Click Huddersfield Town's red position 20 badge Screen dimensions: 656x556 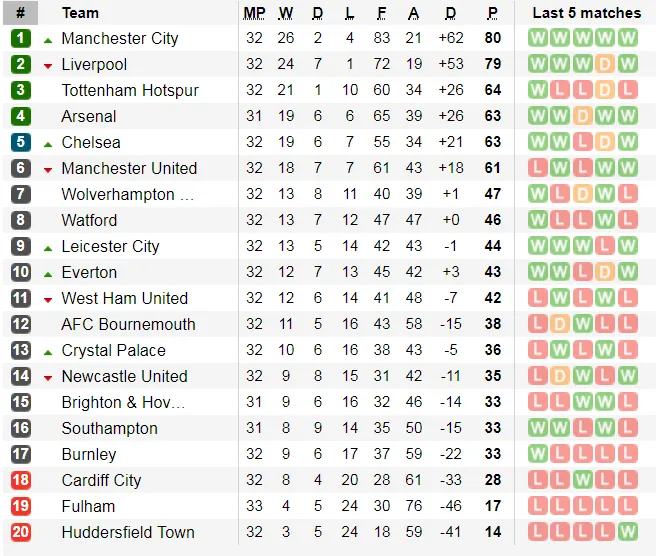pyautogui.click(x=21, y=532)
